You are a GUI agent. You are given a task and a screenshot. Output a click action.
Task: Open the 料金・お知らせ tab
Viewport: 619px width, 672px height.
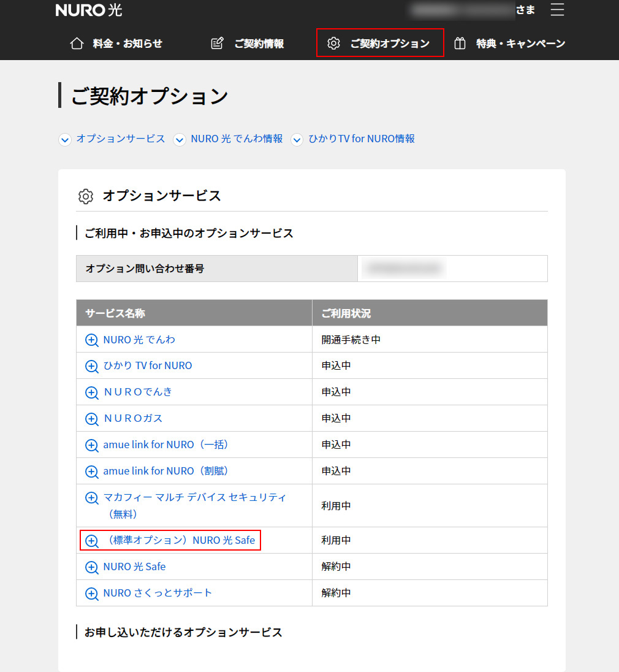pyautogui.click(x=116, y=44)
